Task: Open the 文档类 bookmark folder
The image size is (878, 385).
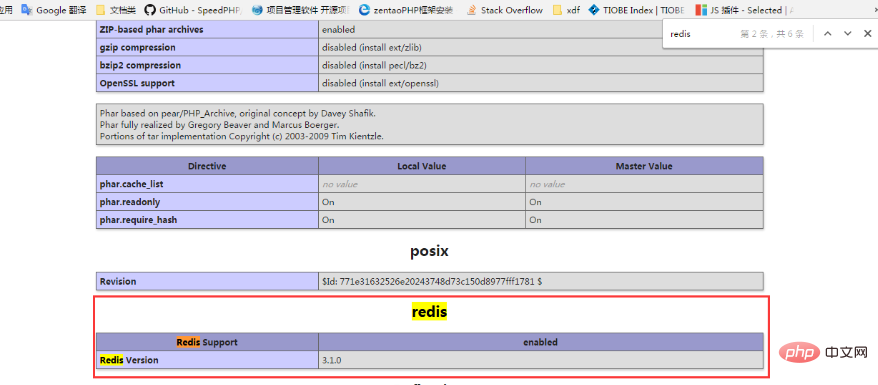Action: 116,10
